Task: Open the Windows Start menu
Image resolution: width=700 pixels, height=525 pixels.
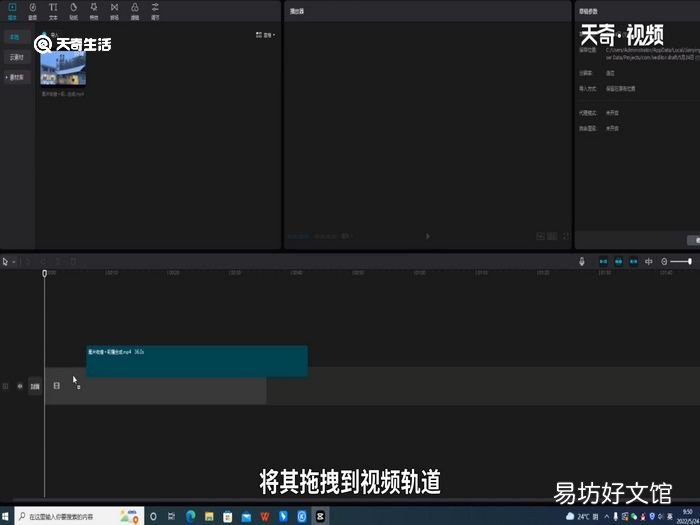Action: [x=6, y=517]
